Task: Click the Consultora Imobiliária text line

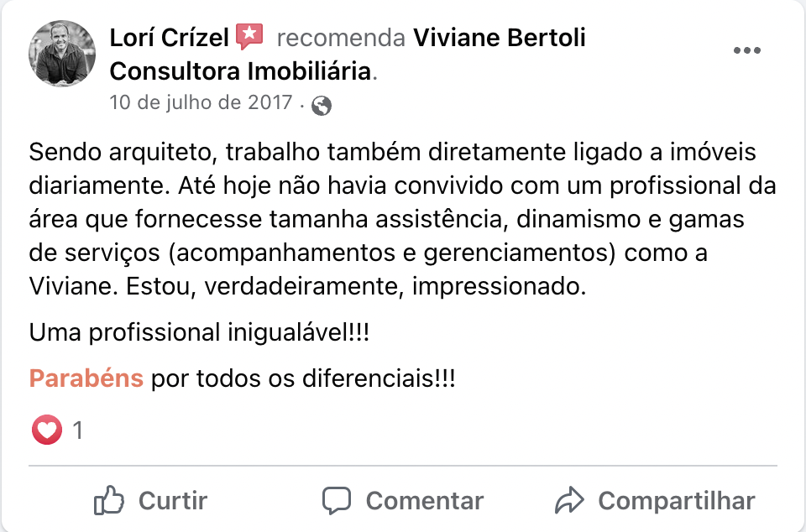Action: pos(240,71)
